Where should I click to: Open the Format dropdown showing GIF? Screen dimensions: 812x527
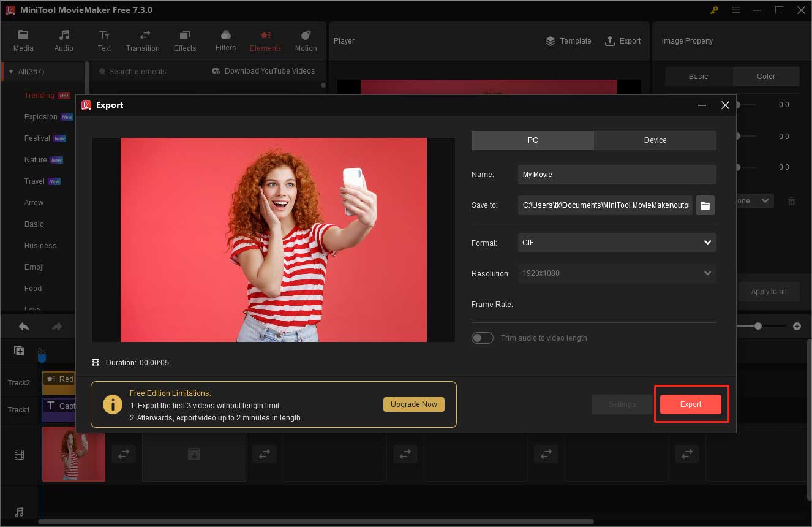coord(617,243)
